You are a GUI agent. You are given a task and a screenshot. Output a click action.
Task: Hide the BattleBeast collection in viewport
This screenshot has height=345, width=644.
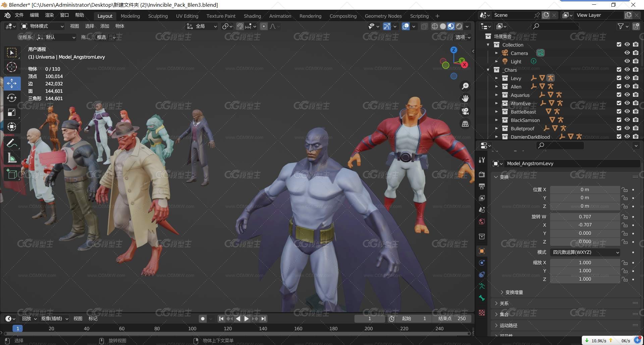[627, 112]
